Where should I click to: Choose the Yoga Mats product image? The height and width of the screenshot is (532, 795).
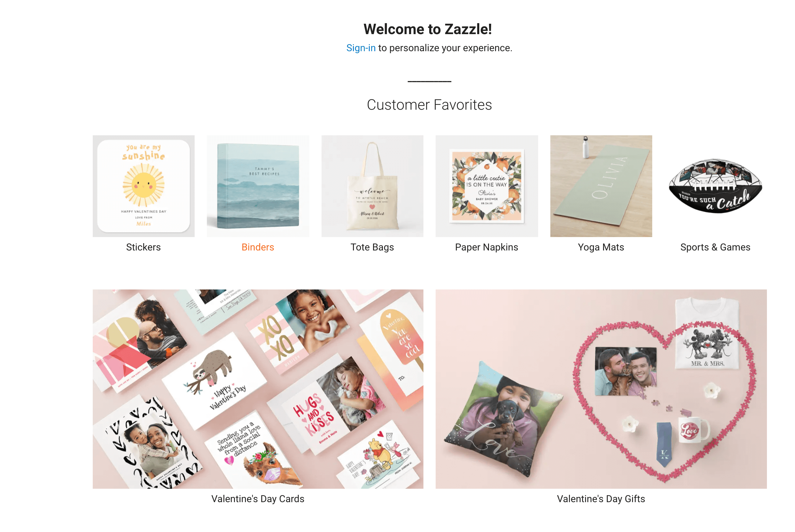click(601, 186)
